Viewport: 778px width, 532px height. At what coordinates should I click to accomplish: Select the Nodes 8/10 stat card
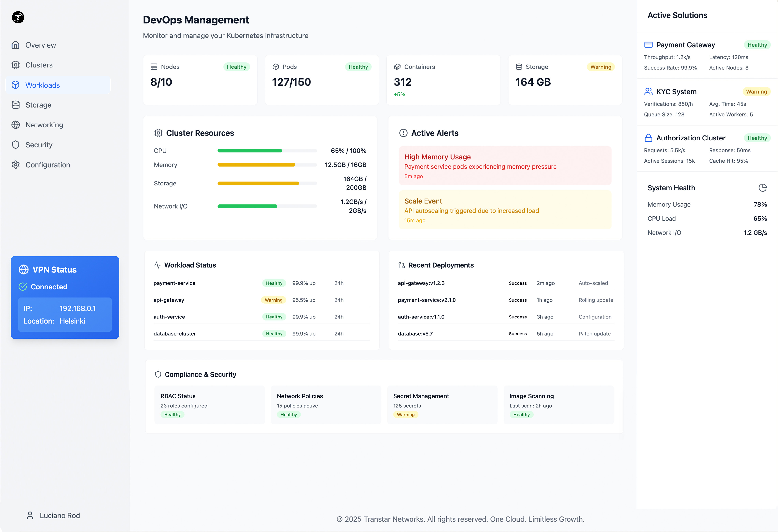(x=200, y=80)
